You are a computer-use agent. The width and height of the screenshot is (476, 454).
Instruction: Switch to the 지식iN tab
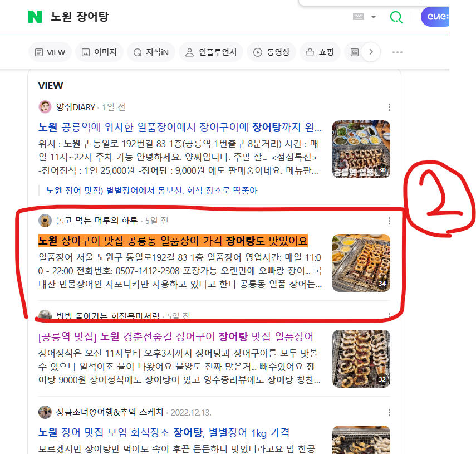(x=151, y=52)
